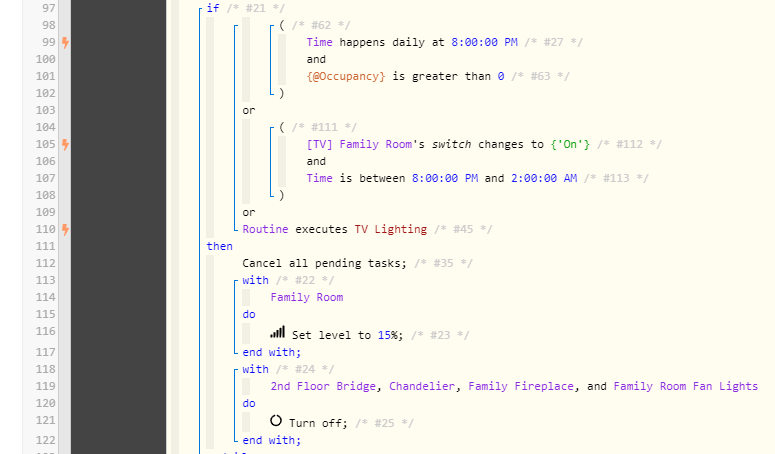Click '[TV] Family Room' device on line 105

point(359,144)
